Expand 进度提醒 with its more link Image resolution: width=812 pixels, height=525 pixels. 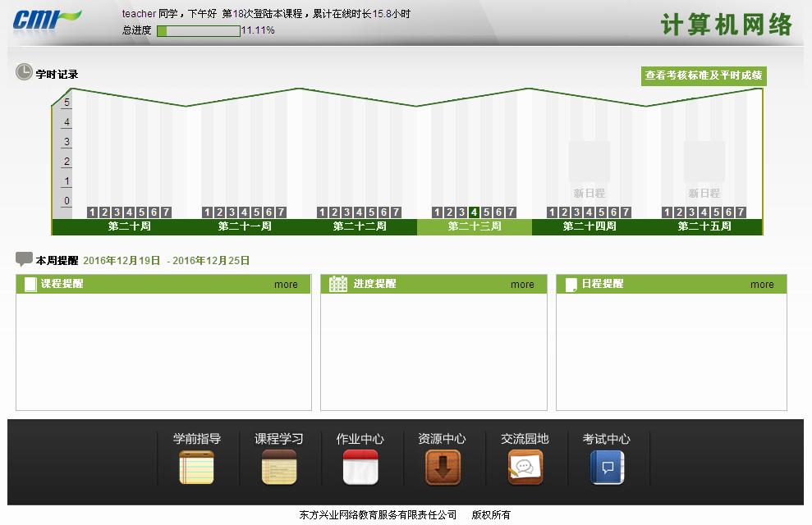(x=522, y=285)
